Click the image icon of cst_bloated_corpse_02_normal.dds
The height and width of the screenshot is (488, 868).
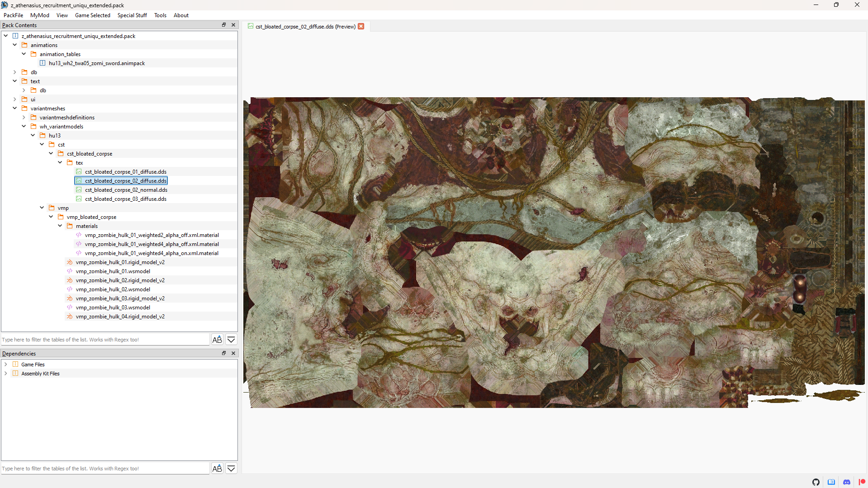(x=79, y=190)
